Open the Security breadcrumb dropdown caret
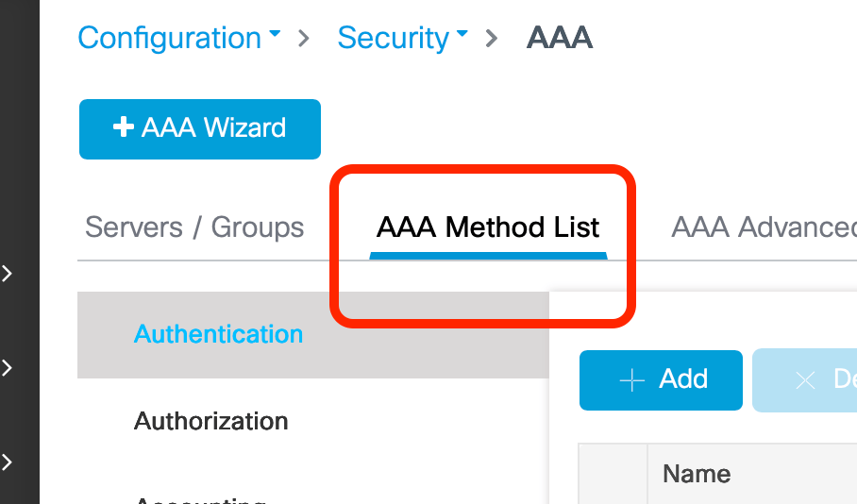The image size is (857, 504). point(462,35)
